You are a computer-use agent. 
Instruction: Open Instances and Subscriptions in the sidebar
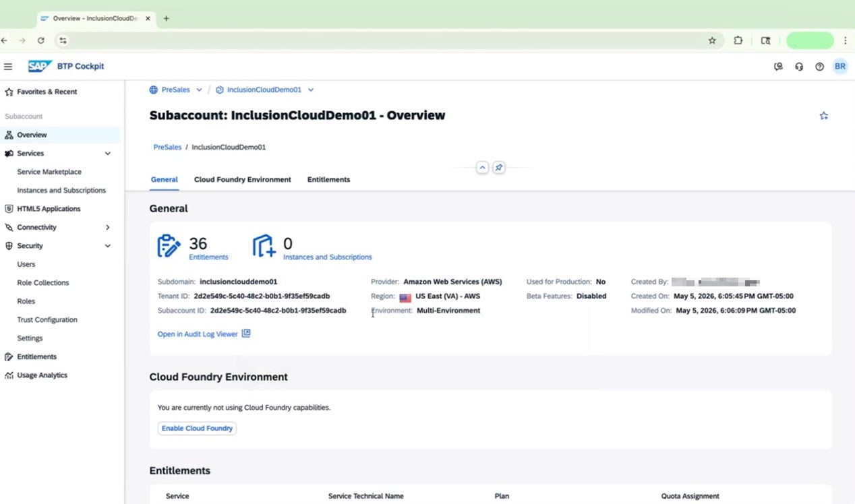[x=61, y=191]
